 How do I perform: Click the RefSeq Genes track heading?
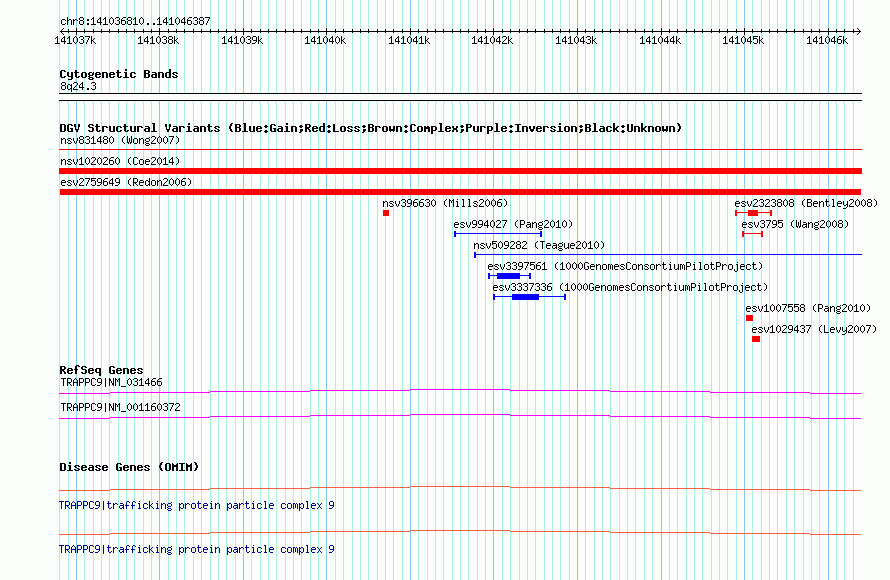101,370
